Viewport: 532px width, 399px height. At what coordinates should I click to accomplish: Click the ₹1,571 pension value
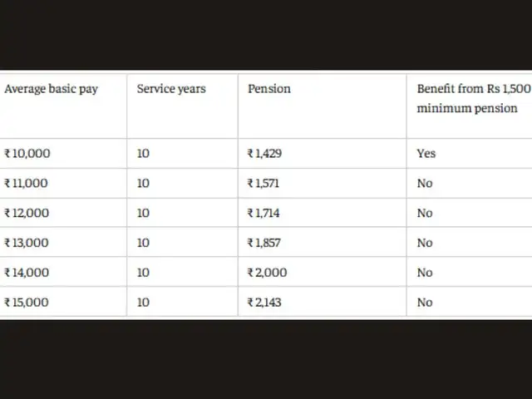click(x=264, y=183)
